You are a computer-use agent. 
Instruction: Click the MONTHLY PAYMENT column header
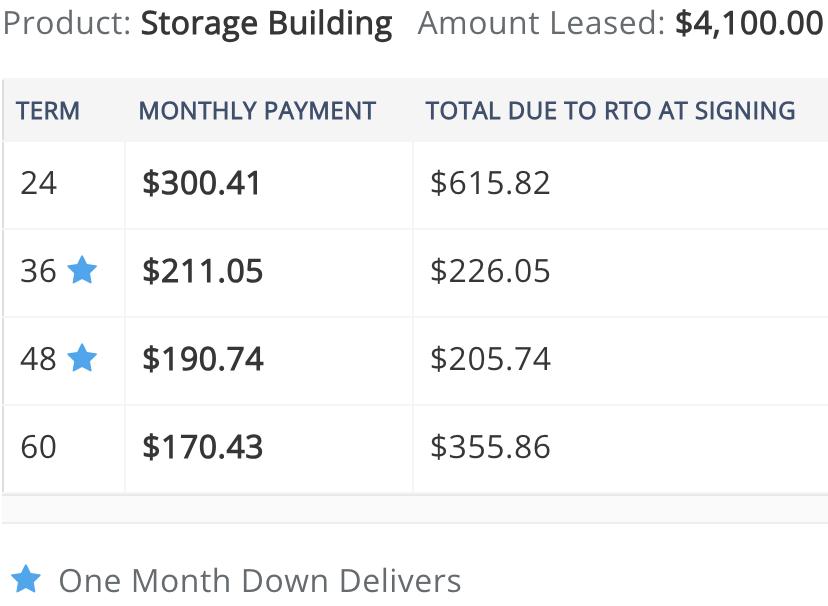tap(257, 111)
